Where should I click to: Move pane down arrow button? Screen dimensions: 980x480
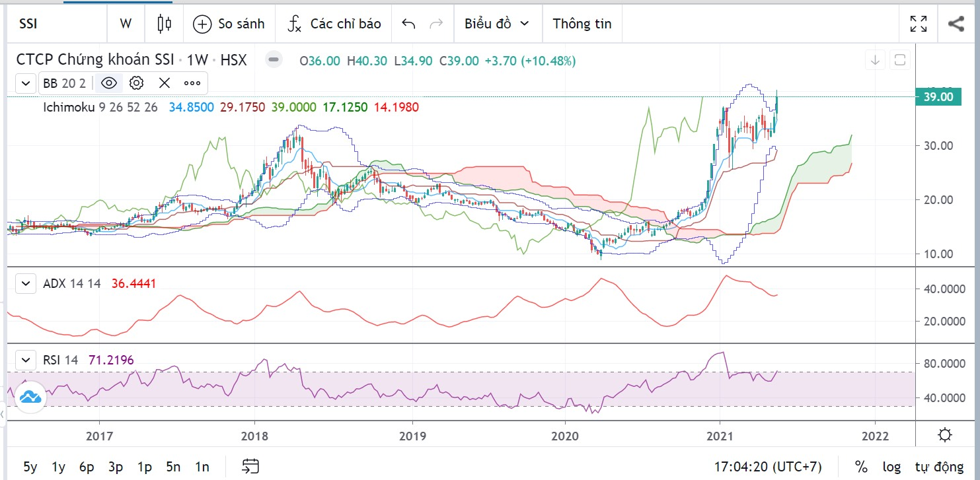pos(876,61)
